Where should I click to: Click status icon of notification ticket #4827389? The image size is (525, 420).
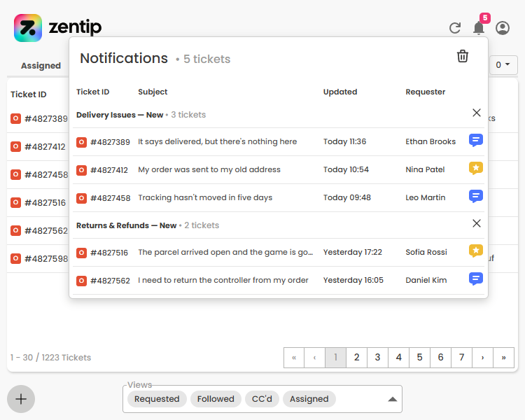pos(81,142)
